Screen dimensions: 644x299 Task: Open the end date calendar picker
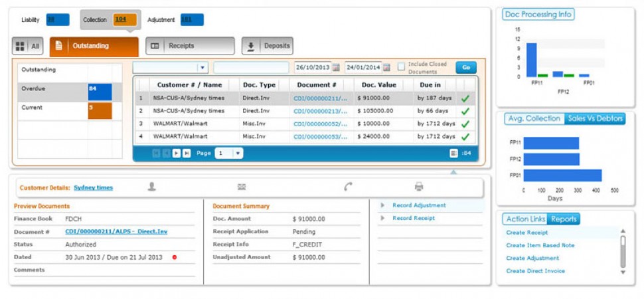pyautogui.click(x=386, y=68)
